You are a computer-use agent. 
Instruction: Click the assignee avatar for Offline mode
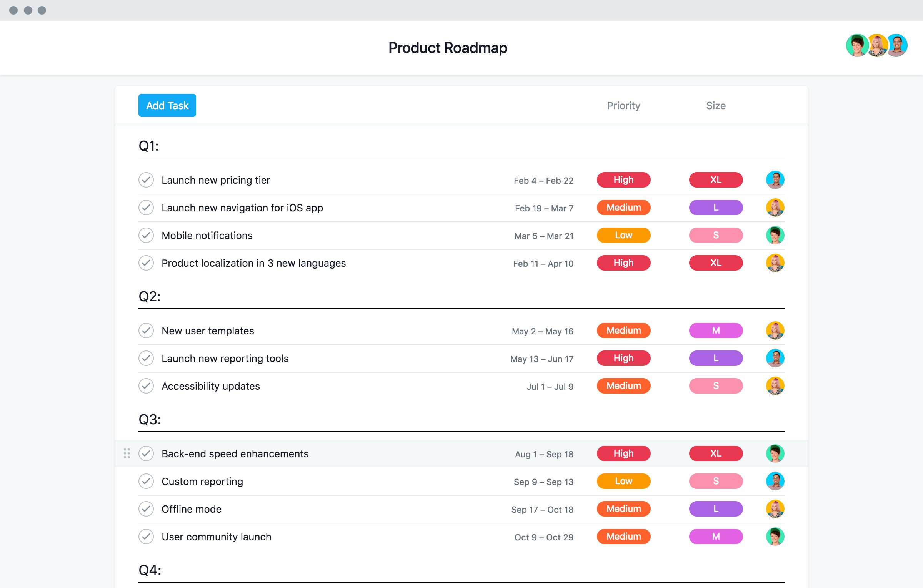click(x=776, y=509)
